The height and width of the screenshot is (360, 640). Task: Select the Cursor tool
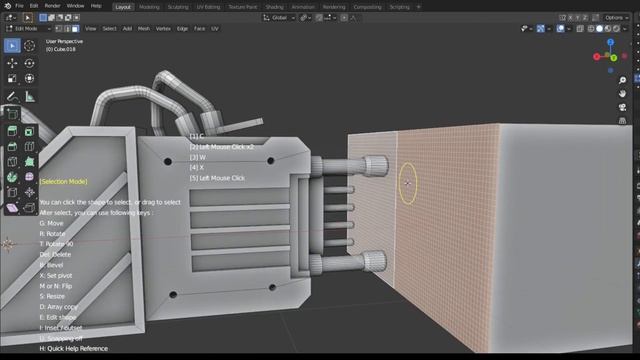tap(29, 46)
